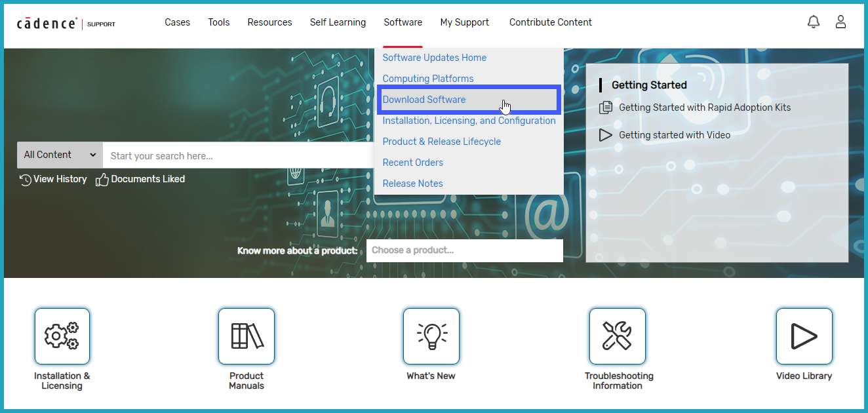Screen dimensions: 868x413
Task: Open the Video Library play icon
Action: click(x=804, y=336)
